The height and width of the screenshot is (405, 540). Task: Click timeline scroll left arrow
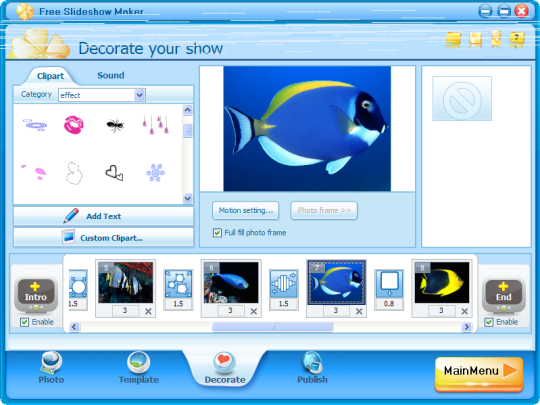click(x=74, y=326)
